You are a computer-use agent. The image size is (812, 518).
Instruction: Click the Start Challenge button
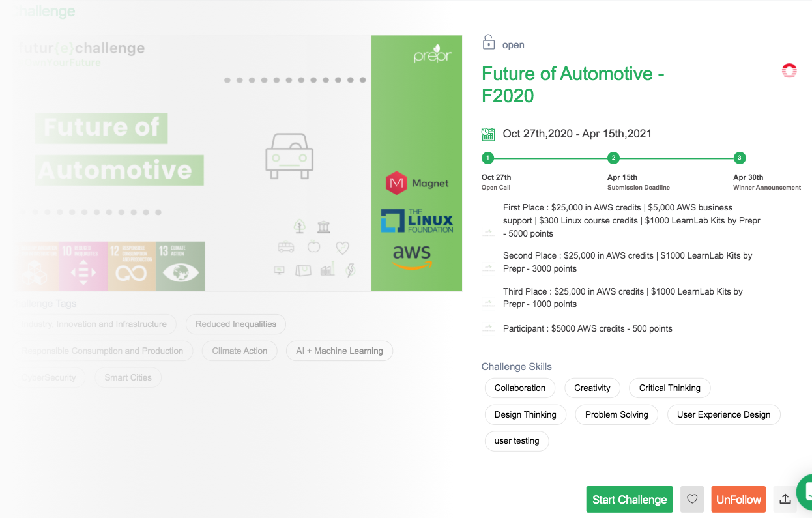click(630, 500)
